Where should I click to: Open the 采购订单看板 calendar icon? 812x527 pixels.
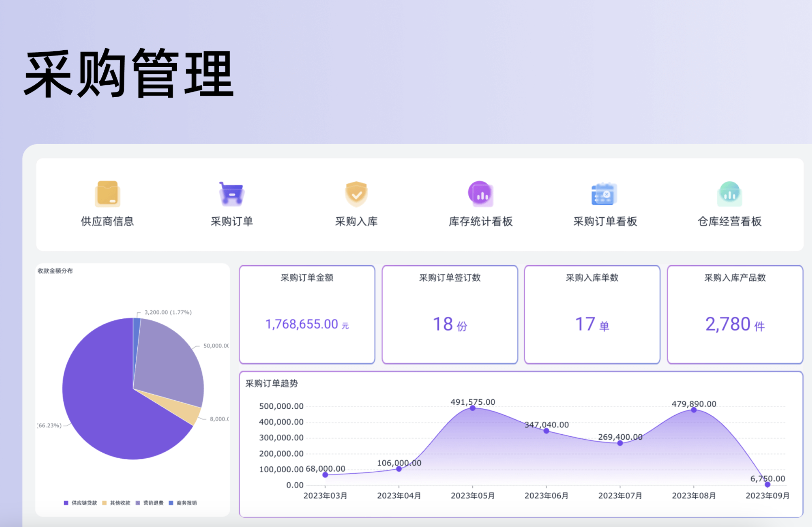pos(605,194)
